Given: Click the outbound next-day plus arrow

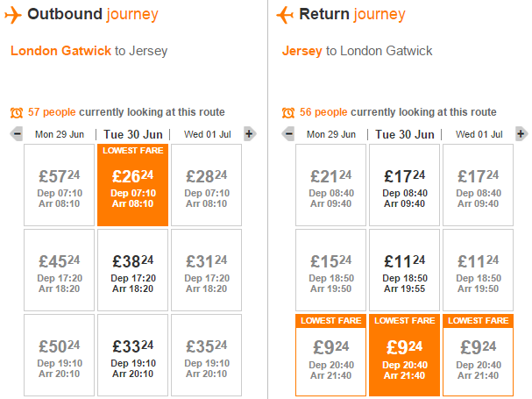Looking at the screenshot, I should coord(250,134).
